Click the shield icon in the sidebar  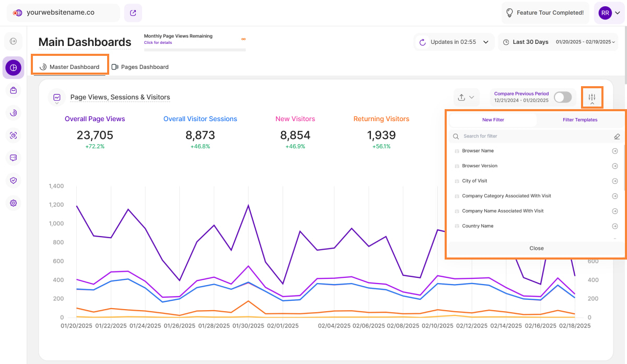point(14,181)
